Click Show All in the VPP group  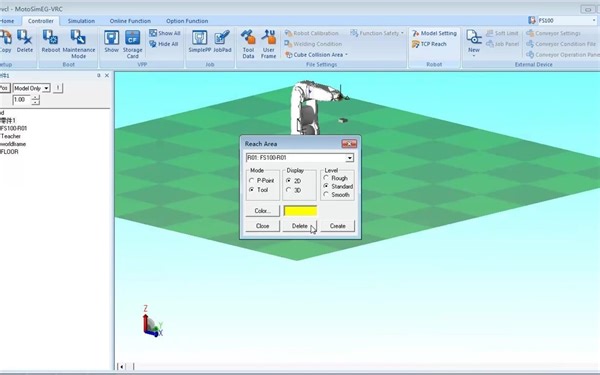[165, 33]
